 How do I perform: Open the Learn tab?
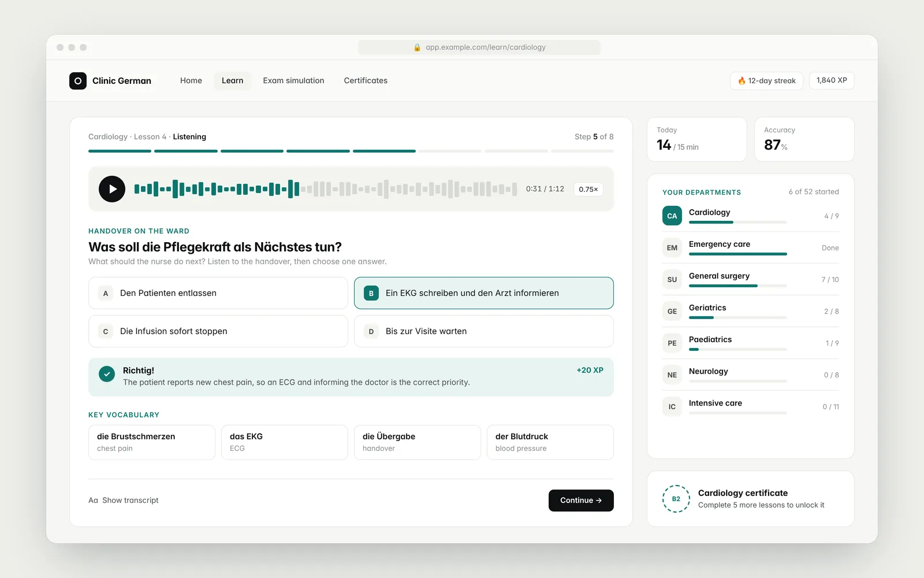click(x=233, y=81)
